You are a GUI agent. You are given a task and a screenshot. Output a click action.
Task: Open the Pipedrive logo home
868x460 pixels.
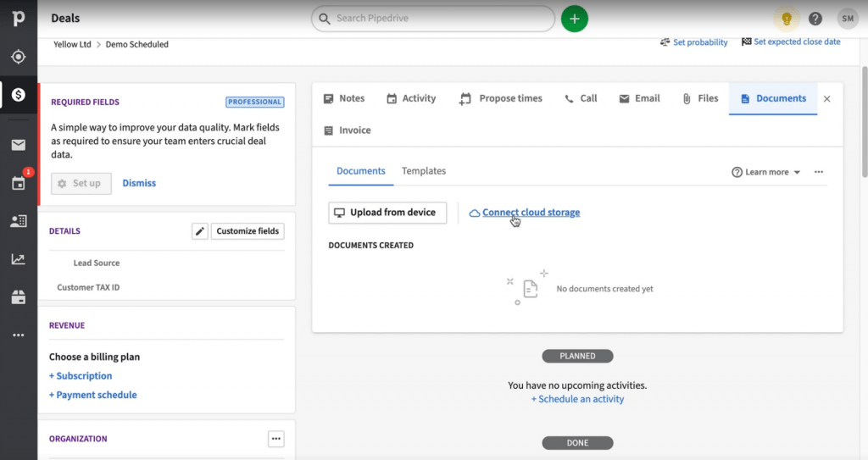(x=19, y=19)
